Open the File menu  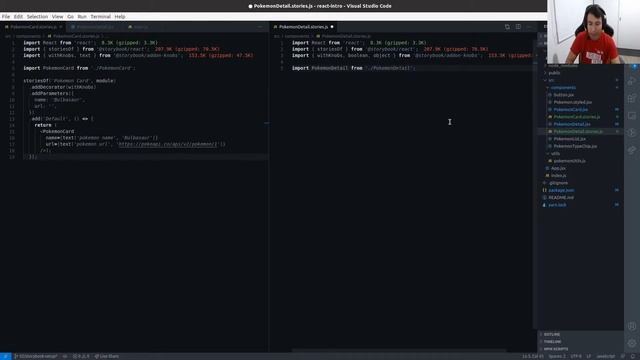[x=6, y=17]
